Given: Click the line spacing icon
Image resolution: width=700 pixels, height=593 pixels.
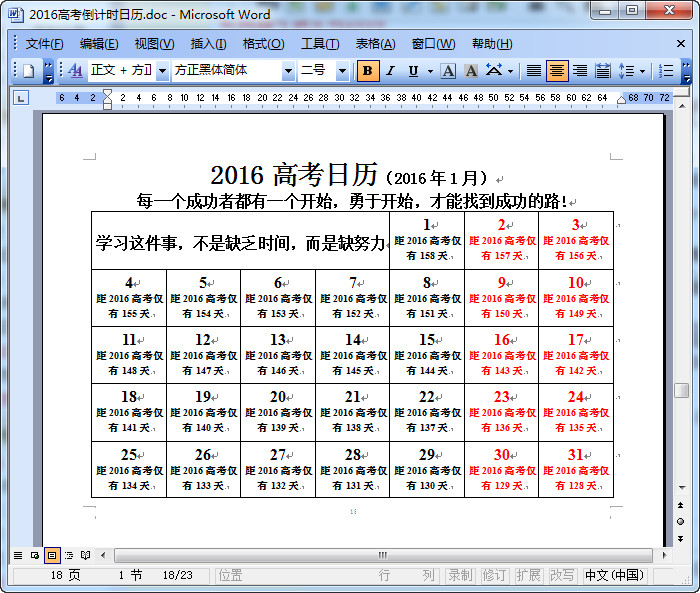Looking at the screenshot, I should (626, 71).
